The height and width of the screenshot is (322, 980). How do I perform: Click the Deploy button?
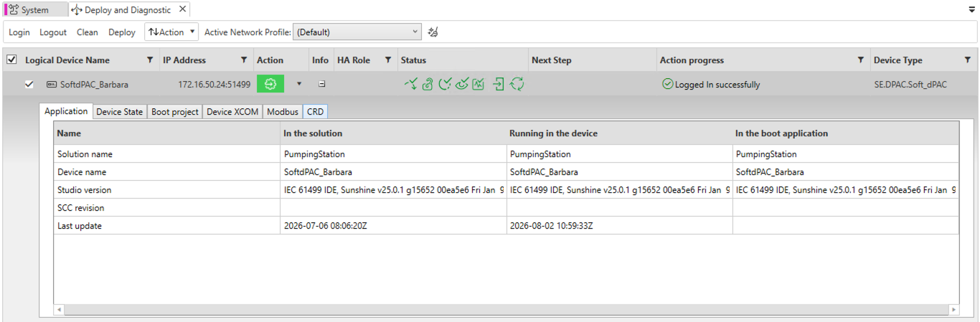(122, 32)
